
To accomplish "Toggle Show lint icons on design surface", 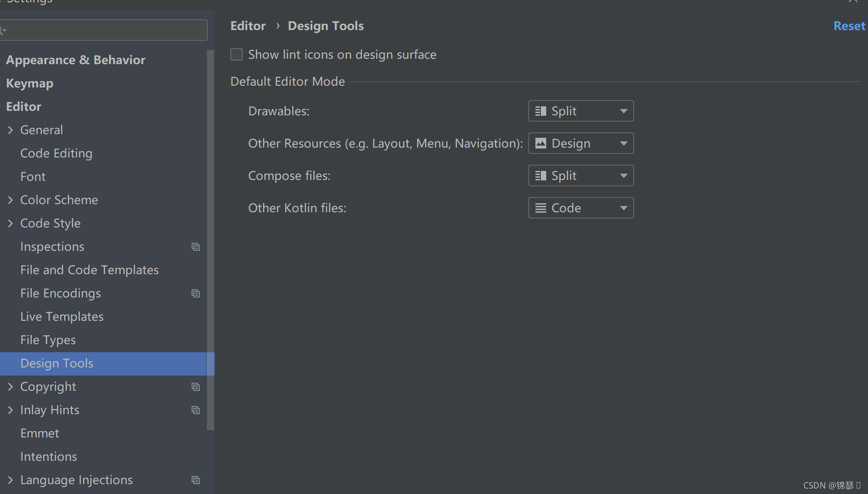I will pyautogui.click(x=237, y=54).
